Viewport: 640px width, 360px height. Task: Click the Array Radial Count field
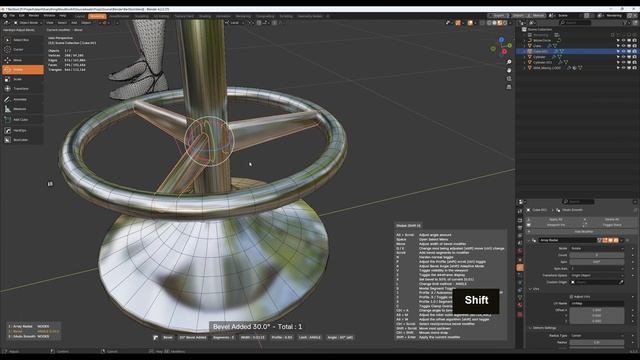click(597, 255)
